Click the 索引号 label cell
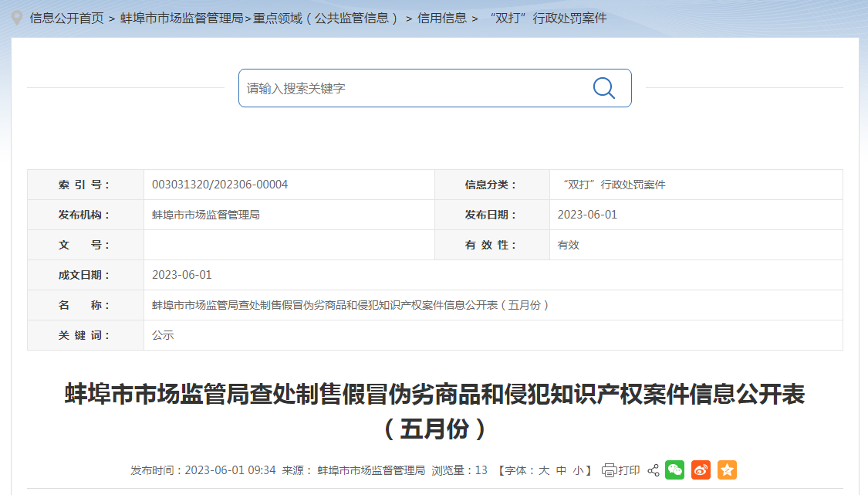868x495 pixels. [86, 185]
